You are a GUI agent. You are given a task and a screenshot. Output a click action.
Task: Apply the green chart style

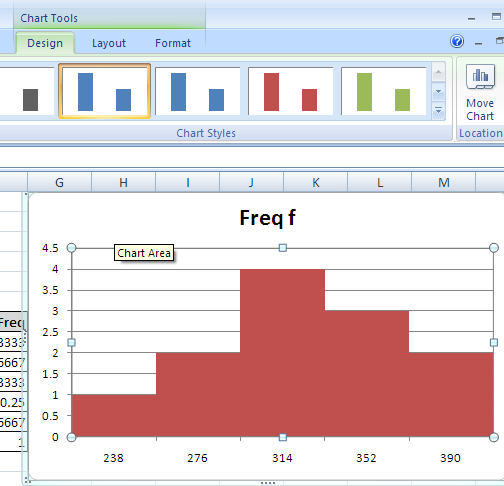[383, 91]
